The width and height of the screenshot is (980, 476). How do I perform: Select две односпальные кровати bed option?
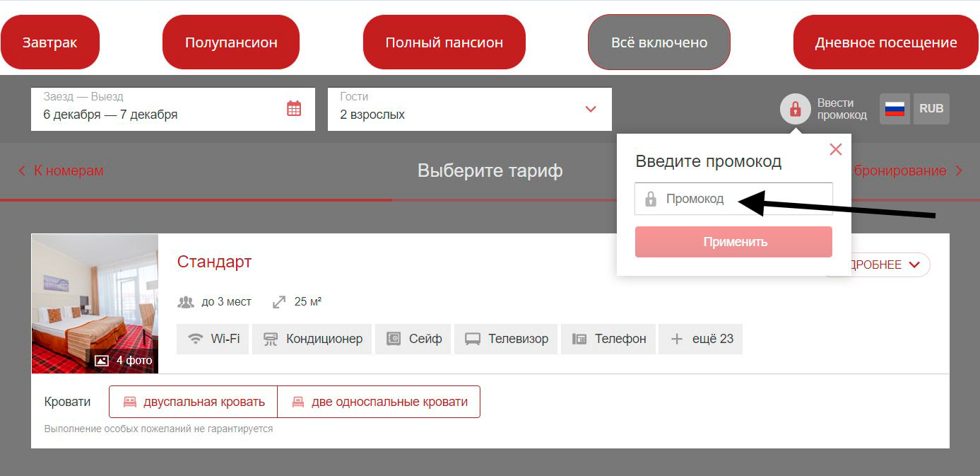[x=379, y=402]
